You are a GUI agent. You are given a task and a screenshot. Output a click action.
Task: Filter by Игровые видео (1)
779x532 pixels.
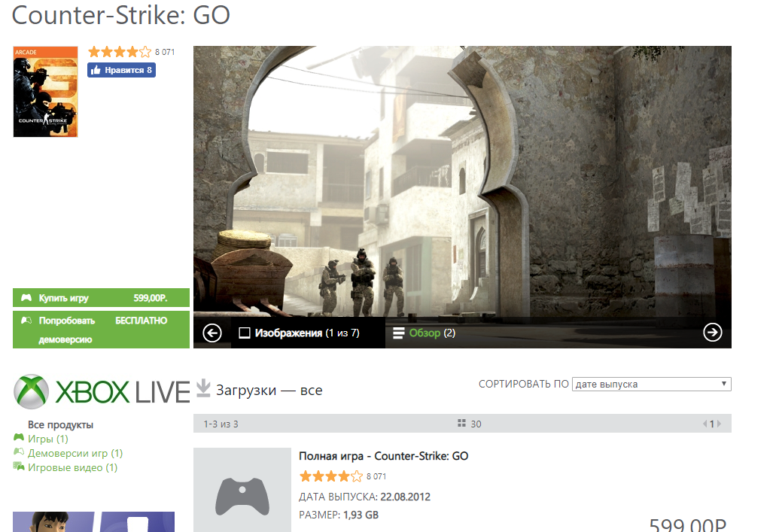coord(72,467)
